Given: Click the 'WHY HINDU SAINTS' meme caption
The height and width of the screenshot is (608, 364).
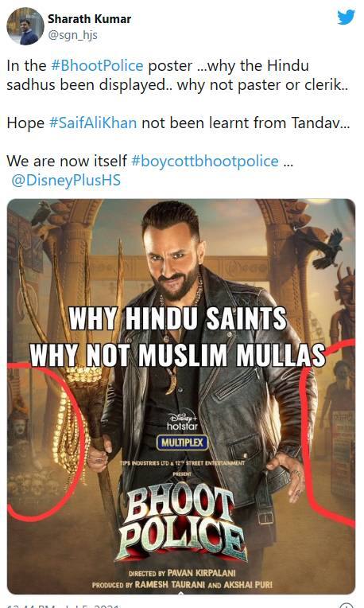Looking at the screenshot, I should pyautogui.click(x=178, y=319).
